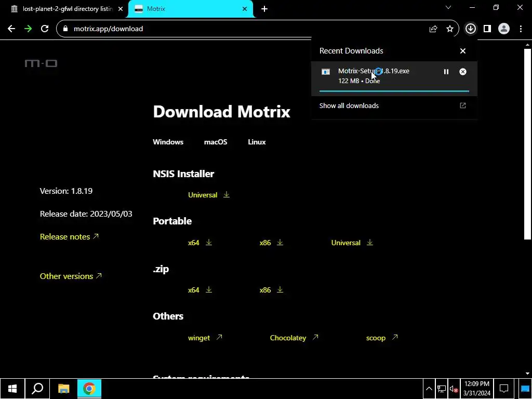
Task: Open the winget link
Action: (205, 338)
